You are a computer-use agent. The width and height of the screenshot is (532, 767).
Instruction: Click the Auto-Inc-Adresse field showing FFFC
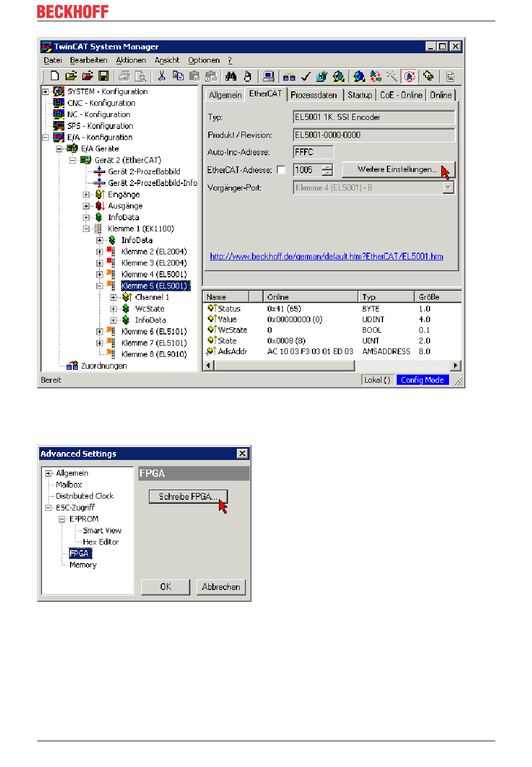tap(314, 152)
